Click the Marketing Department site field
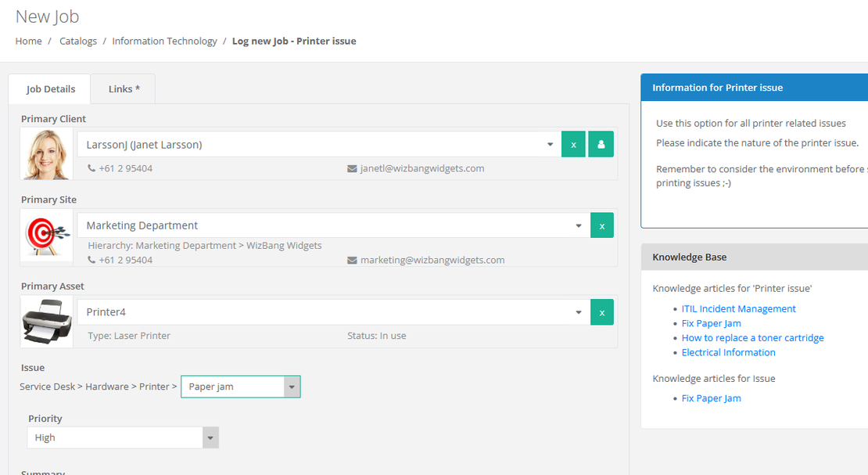868x475 pixels. (334, 225)
